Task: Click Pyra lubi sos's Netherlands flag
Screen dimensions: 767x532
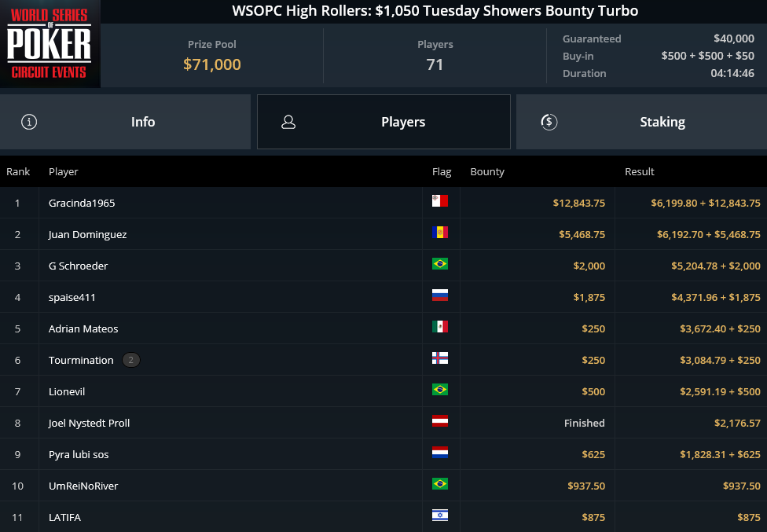Action: (440, 453)
